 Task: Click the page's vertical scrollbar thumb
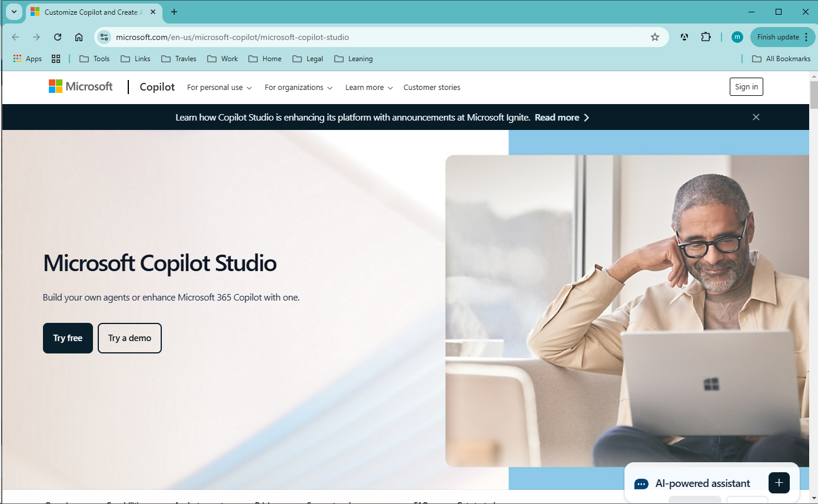click(814, 95)
